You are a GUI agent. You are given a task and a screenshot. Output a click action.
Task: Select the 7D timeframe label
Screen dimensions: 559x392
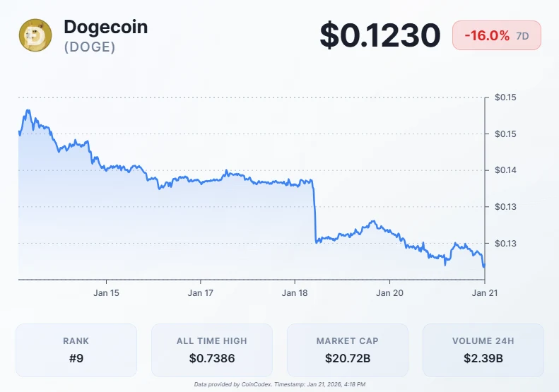point(524,36)
